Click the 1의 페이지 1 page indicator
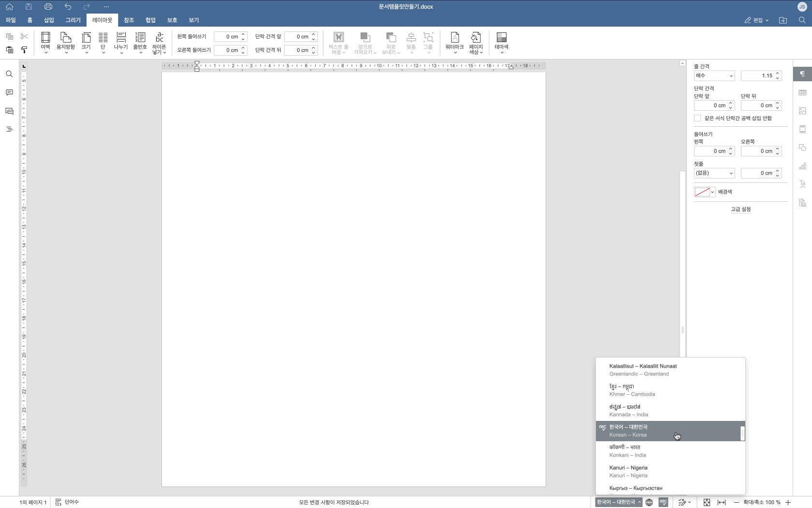Screen dimensions: 812x508 tap(33, 502)
